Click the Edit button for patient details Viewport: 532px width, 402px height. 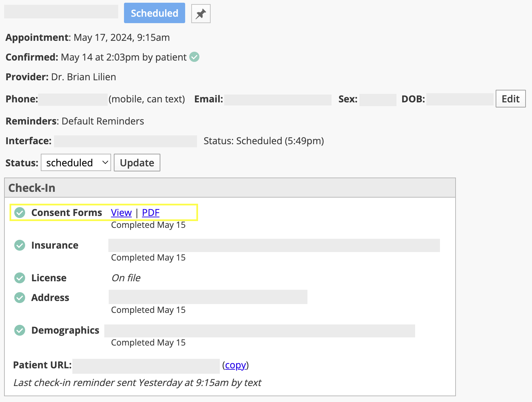(x=510, y=99)
